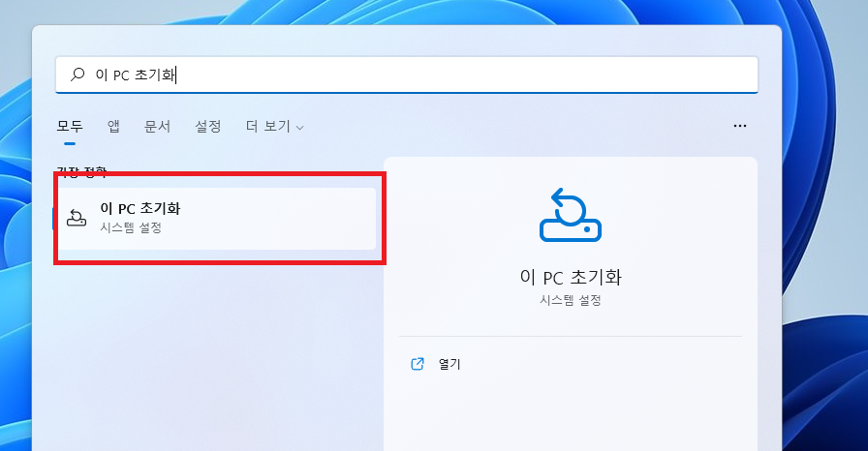Click the reset icon in the result list

click(77, 218)
